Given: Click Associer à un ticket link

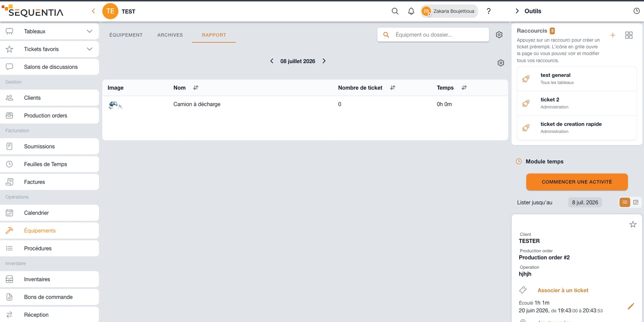Looking at the screenshot, I should click(x=563, y=290).
